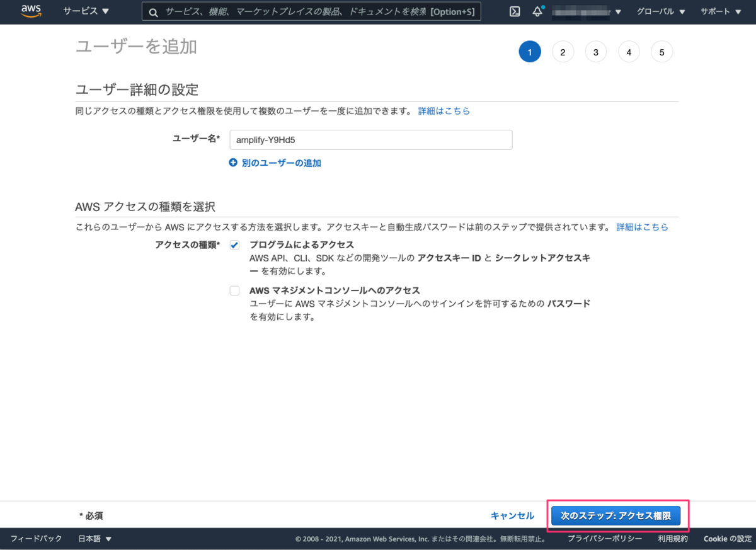Open Cookie の設定 in the footer
The image size is (756, 550).
pyautogui.click(x=727, y=539)
